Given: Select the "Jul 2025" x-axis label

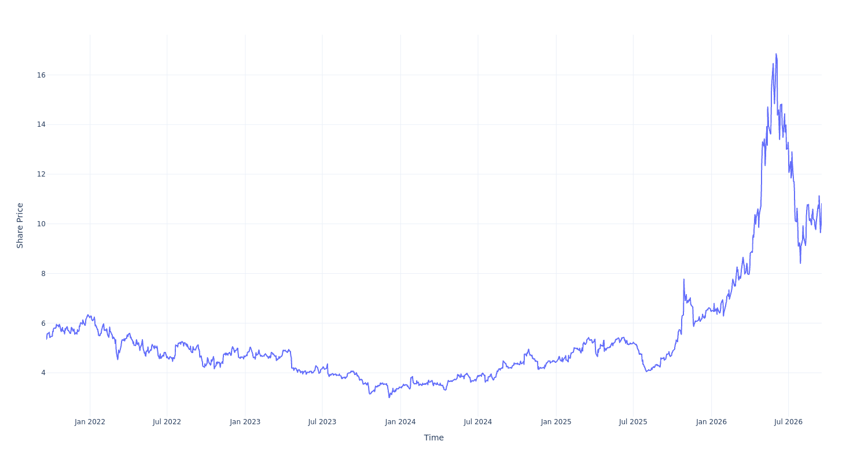Looking at the screenshot, I should 633,422.
